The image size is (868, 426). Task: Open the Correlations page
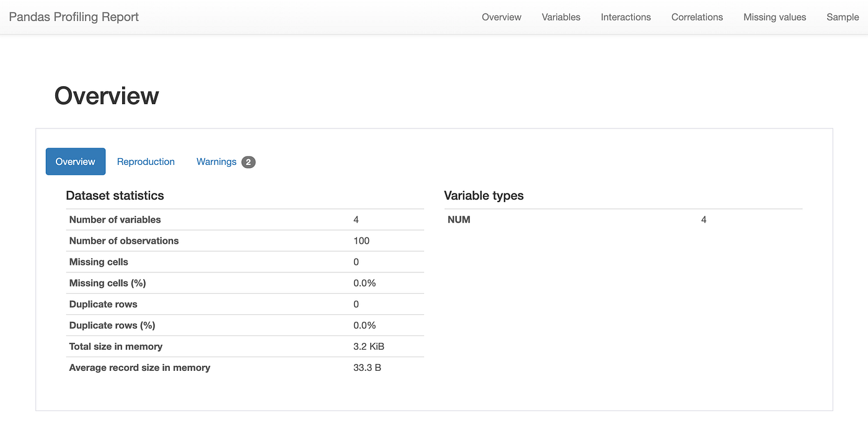[697, 17]
